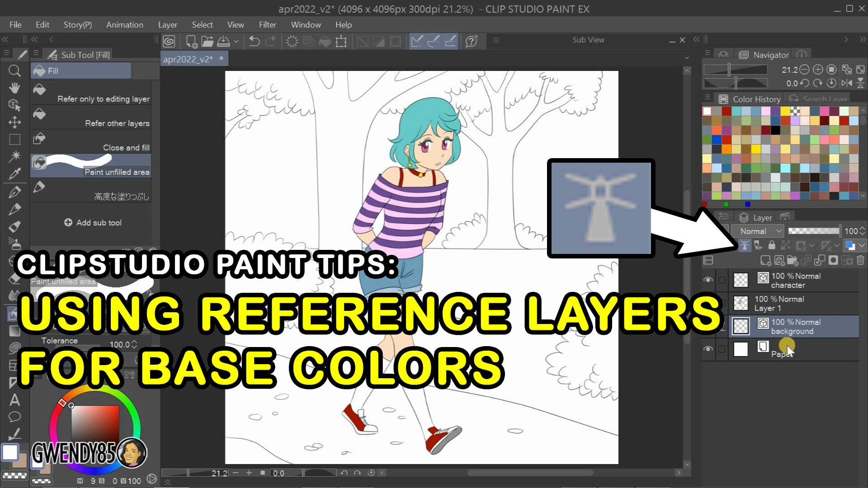Image resolution: width=868 pixels, height=488 pixels.
Task: Expand the layer color dropdown arrow
Action: [862, 245]
